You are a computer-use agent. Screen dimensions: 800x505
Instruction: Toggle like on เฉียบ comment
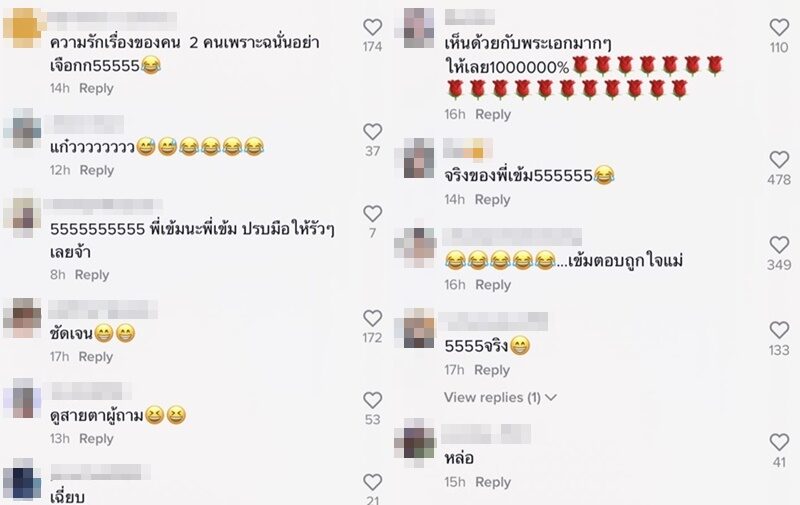[x=372, y=482]
